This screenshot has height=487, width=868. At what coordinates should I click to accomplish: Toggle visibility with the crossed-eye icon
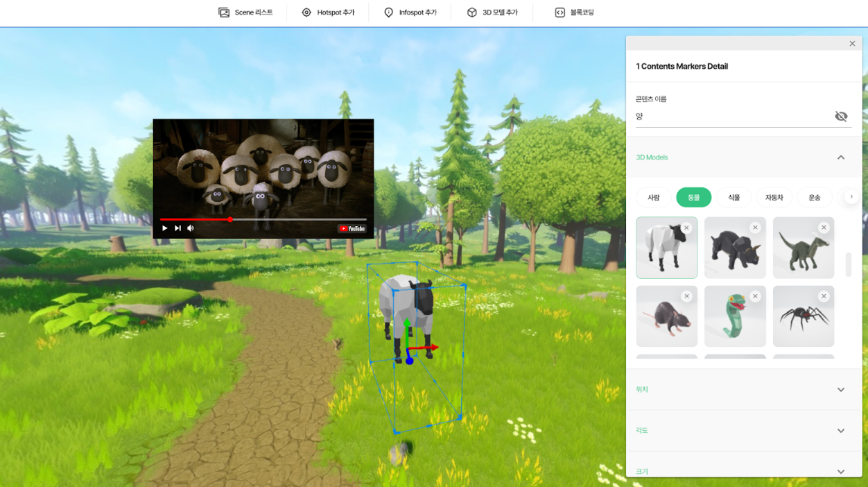pos(841,116)
